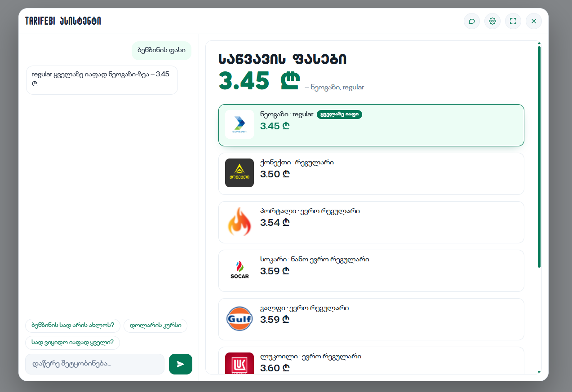Screen dimensions: 572x392
Task: Click the 3.54 ₾ price
Action: click(275, 223)
